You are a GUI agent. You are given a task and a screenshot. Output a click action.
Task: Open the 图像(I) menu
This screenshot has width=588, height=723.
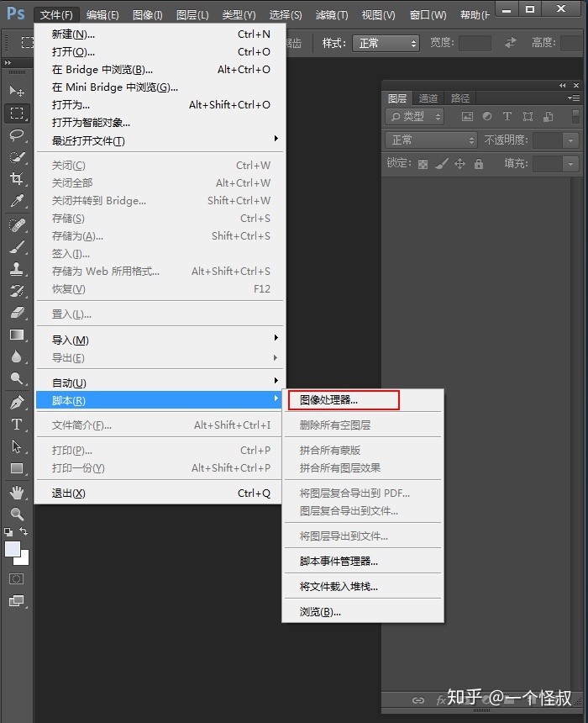coord(148,15)
